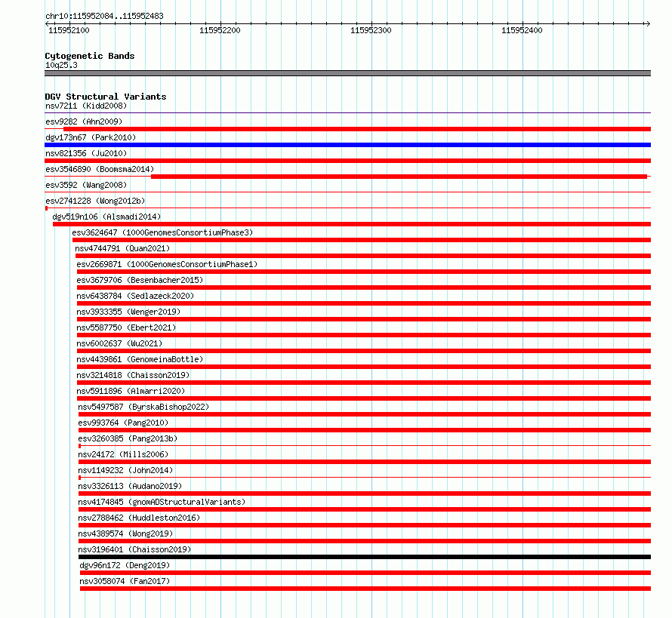Open variant esv3546890 (Boomsma2014)
This screenshot has height=618, width=672.
click(100, 169)
